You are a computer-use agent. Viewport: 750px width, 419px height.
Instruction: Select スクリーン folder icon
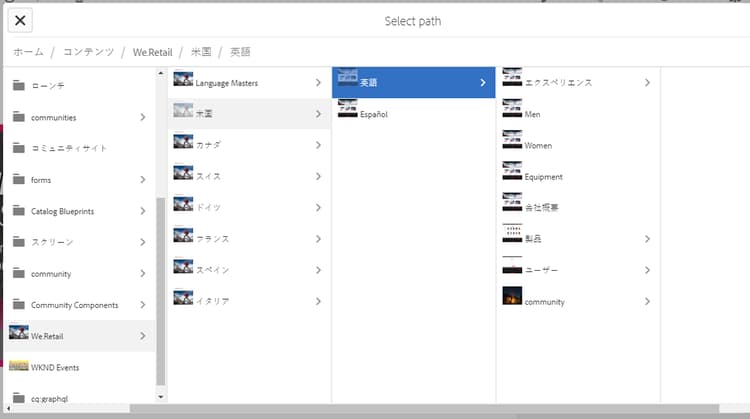pyautogui.click(x=19, y=242)
